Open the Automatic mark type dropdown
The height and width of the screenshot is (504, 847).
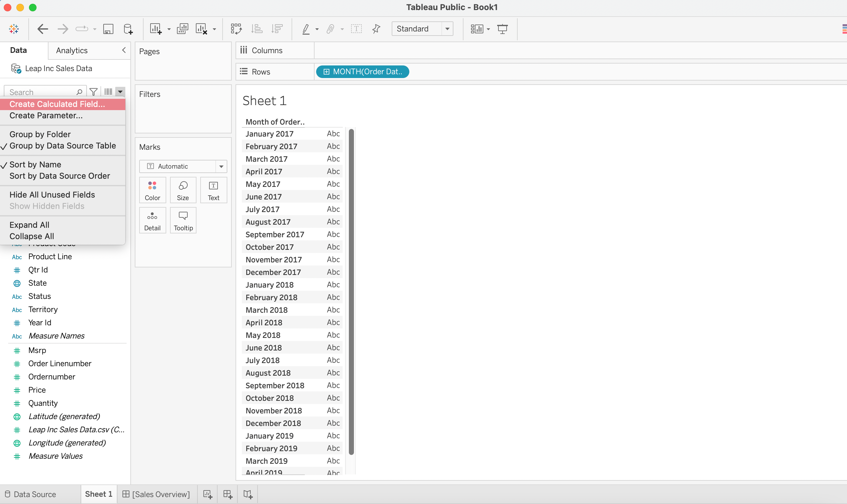(221, 166)
